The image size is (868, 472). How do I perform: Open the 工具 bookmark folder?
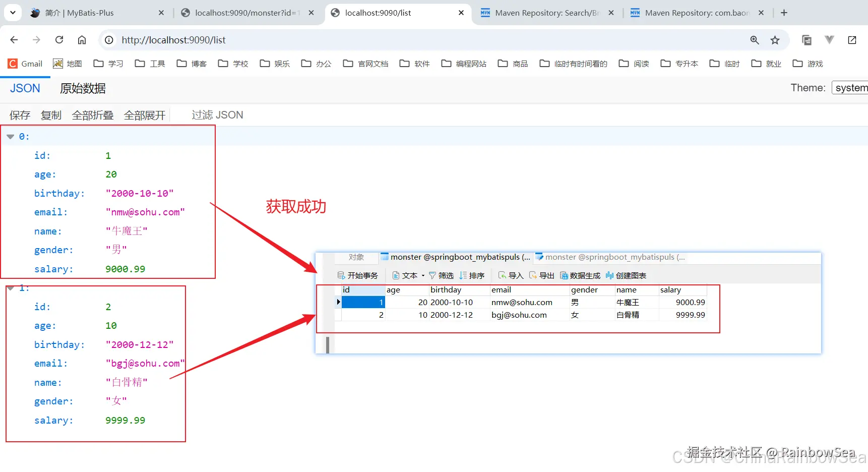(x=150, y=64)
